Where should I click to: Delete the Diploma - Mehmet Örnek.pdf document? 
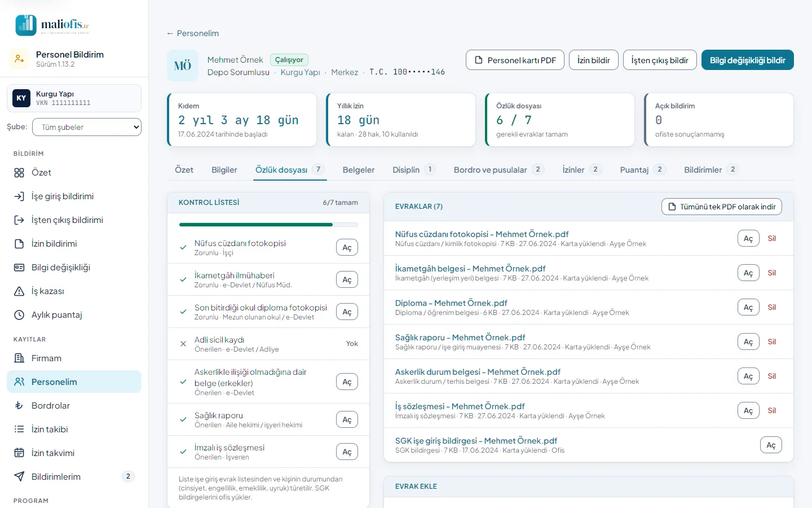[772, 307]
